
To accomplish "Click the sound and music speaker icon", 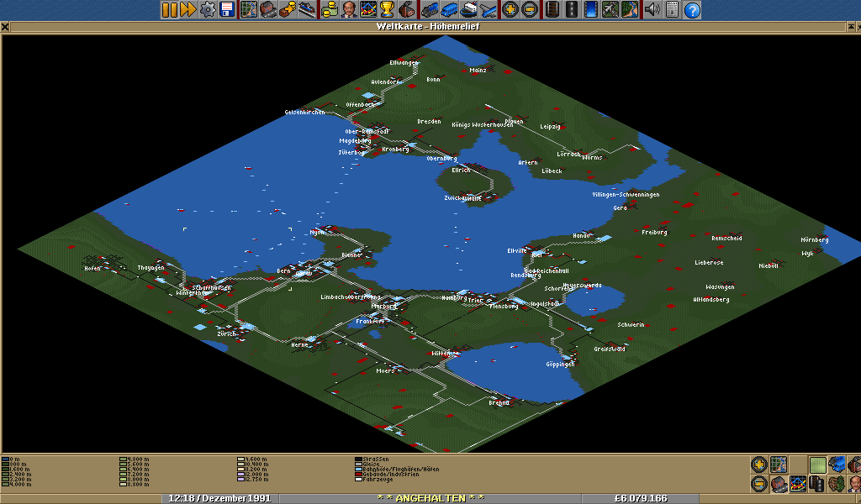I will (652, 10).
